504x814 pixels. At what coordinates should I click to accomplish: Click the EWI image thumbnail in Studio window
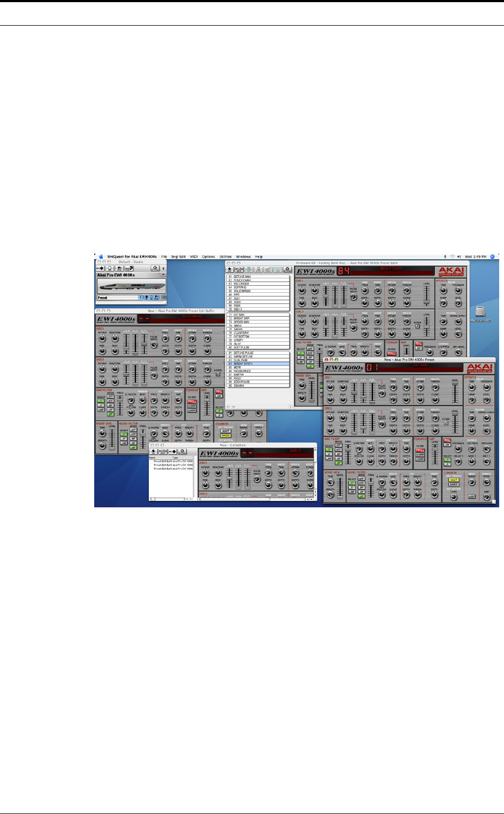pyautogui.click(x=132, y=286)
